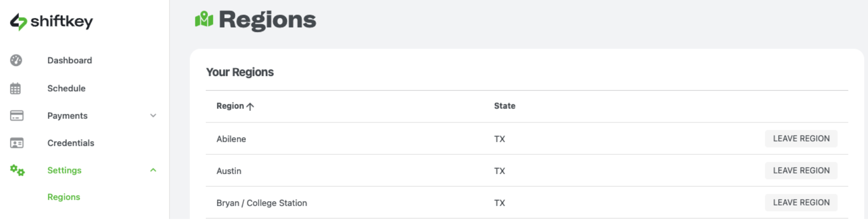Image resolution: width=868 pixels, height=221 pixels.
Task: Select the Regions submenu link
Action: (63, 197)
